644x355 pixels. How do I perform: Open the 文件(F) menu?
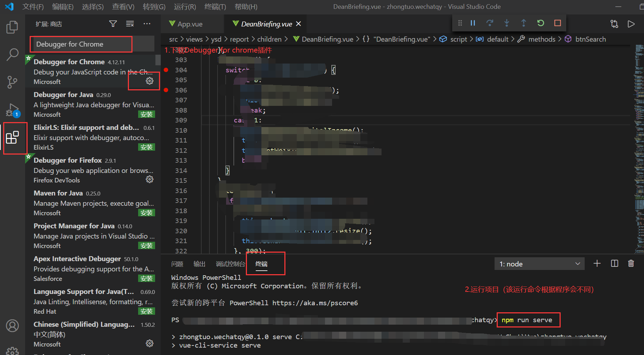pos(33,7)
